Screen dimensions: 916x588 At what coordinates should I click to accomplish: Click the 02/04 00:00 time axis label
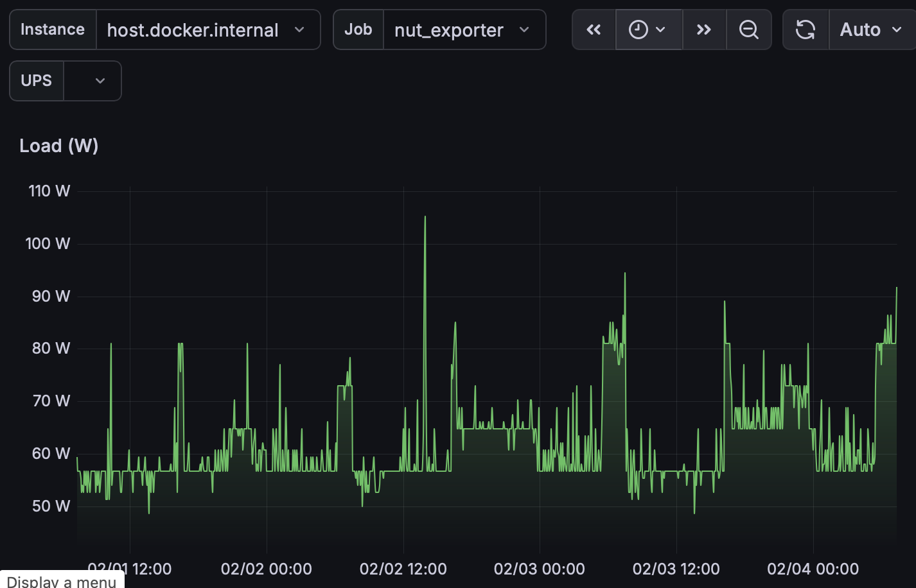click(813, 569)
